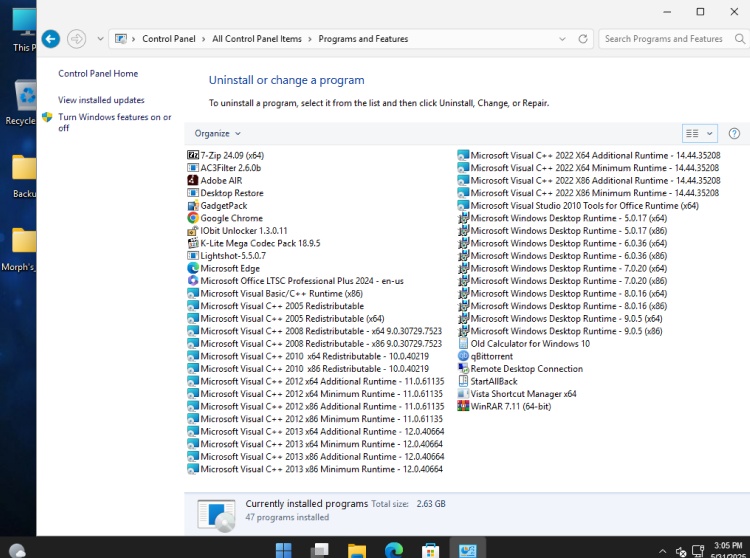Click the change view button
The width and height of the screenshot is (750, 558).
point(692,133)
